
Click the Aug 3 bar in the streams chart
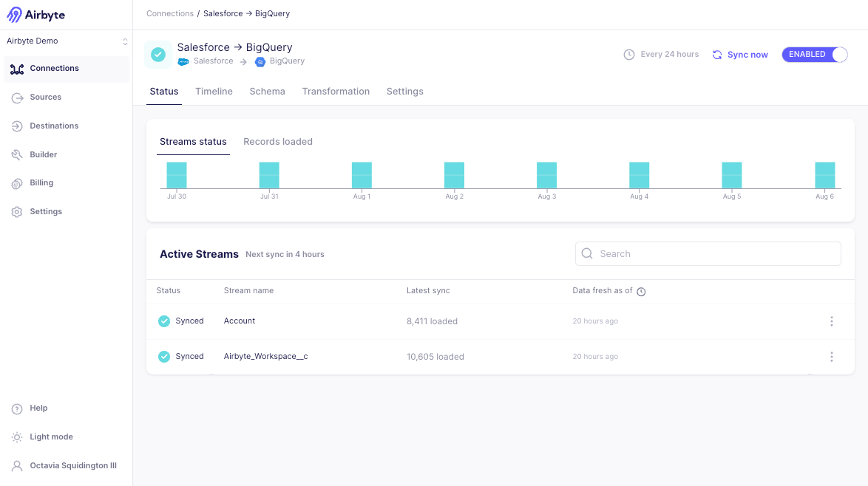546,175
